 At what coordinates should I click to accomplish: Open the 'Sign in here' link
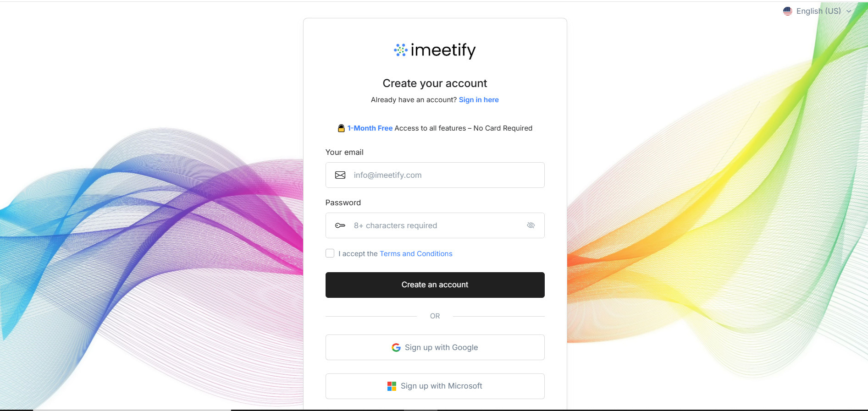[479, 100]
